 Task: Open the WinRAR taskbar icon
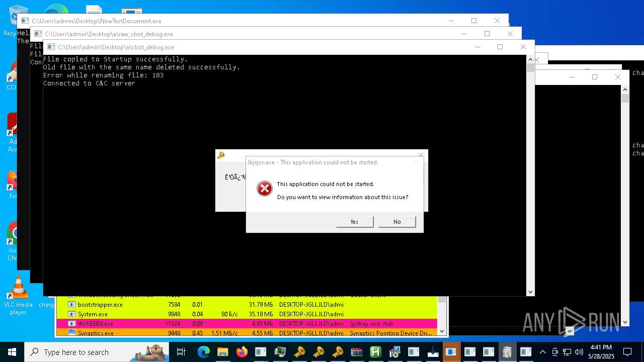click(x=356, y=352)
